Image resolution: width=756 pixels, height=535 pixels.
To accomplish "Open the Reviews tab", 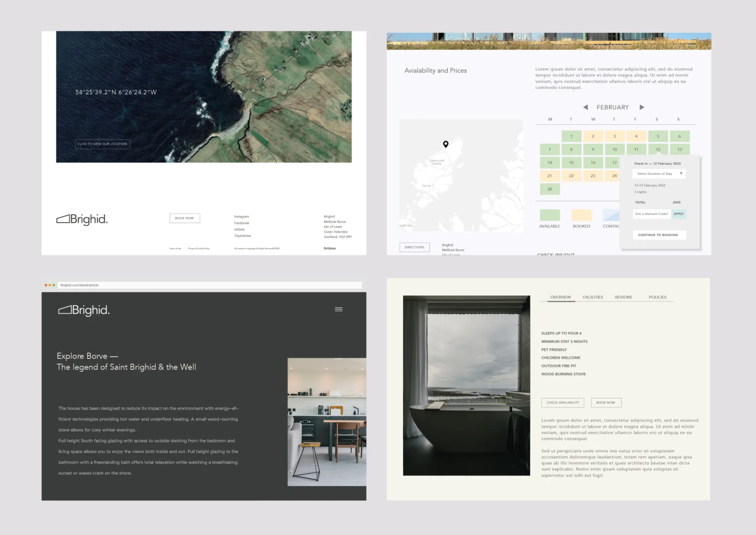I will tap(623, 297).
